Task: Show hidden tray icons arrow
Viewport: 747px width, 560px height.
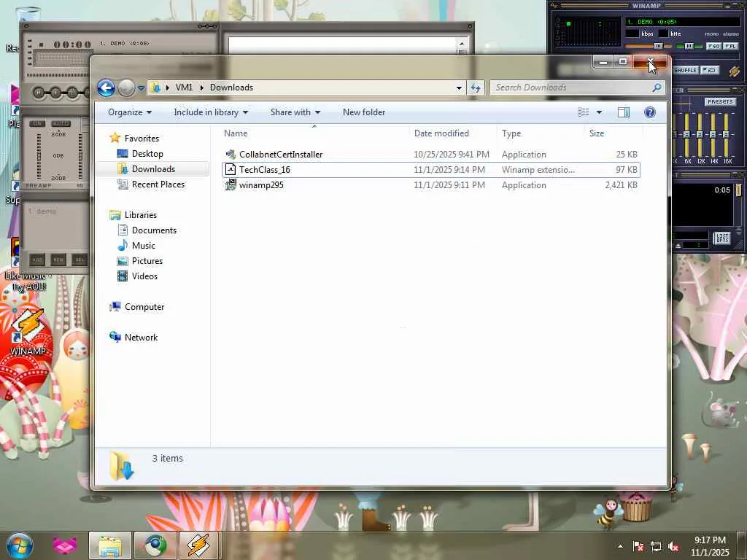Action: [x=620, y=546]
